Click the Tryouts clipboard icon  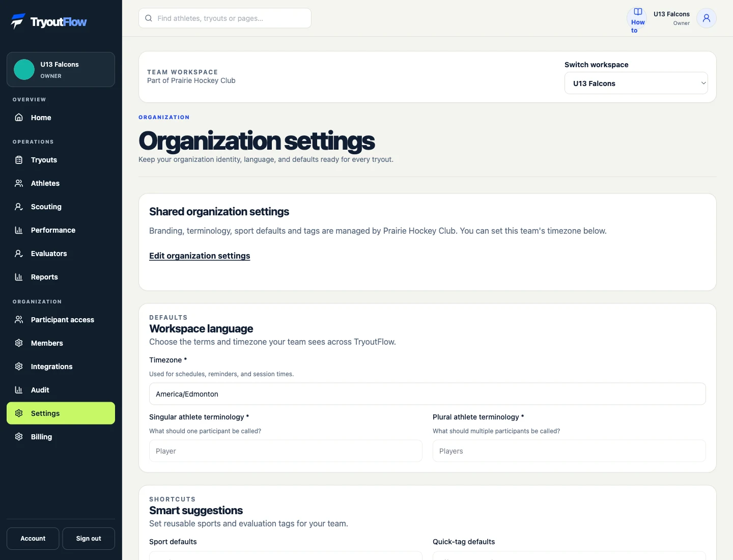coord(19,160)
